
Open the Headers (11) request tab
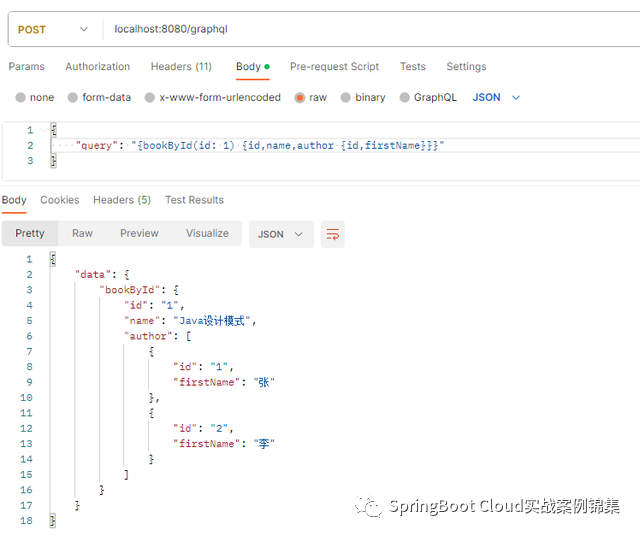[181, 67]
